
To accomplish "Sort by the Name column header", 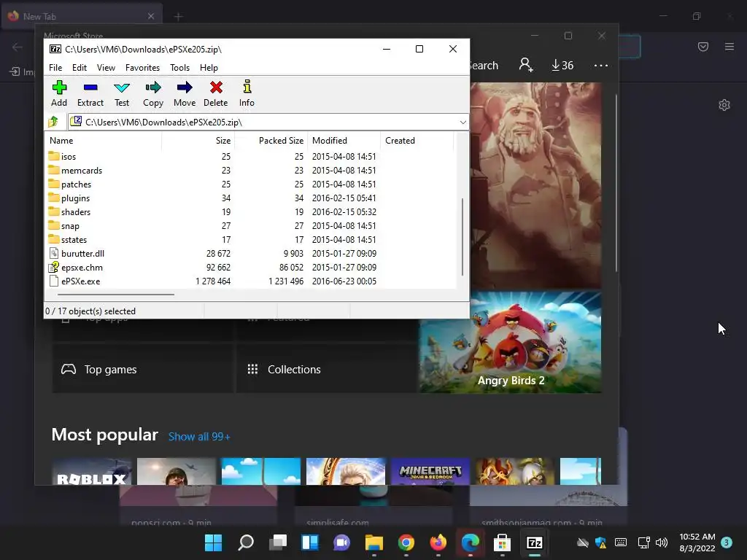I will point(104,141).
